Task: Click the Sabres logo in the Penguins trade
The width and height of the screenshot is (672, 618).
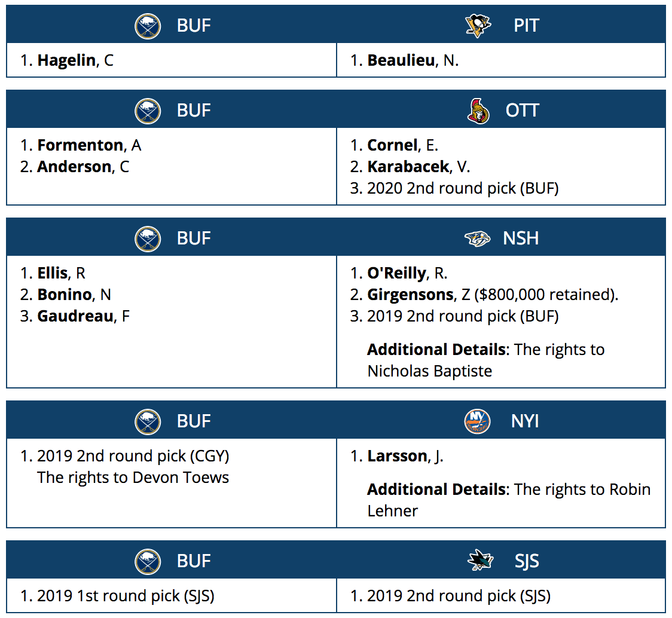Action: pyautogui.click(x=148, y=26)
